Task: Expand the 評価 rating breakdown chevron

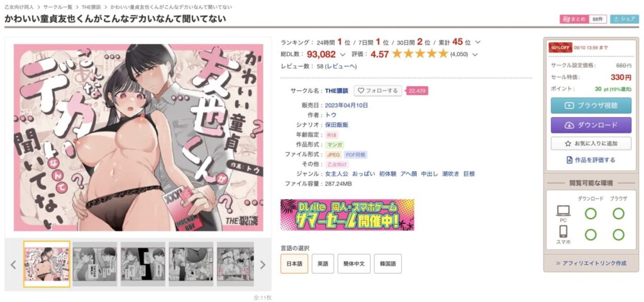Action: (475, 54)
